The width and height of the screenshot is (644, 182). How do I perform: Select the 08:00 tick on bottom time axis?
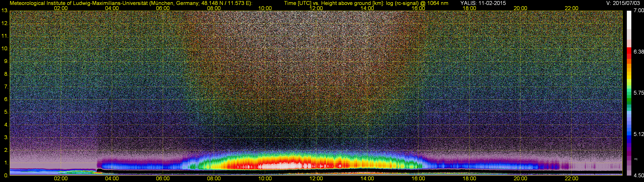(214, 179)
